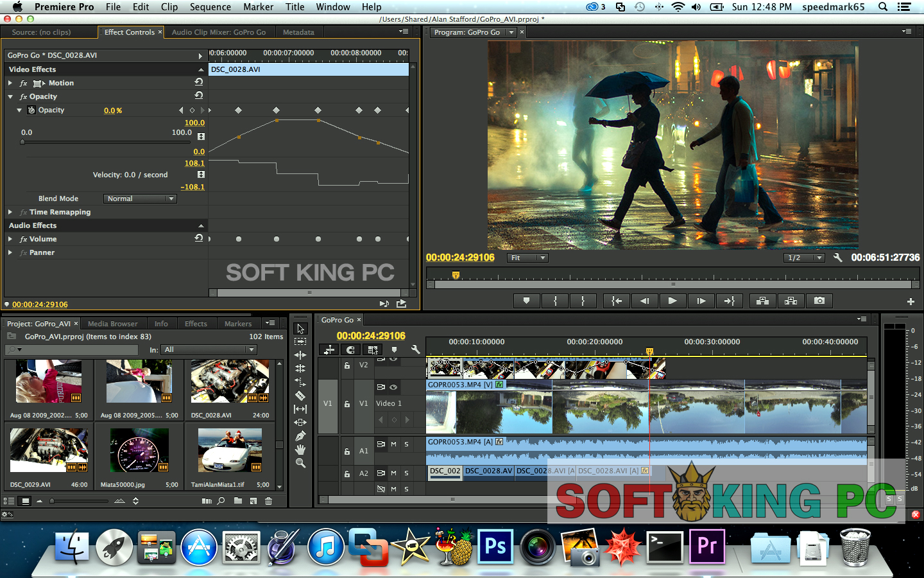Step back one frame in Program monitor
Image resolution: width=924 pixels, height=578 pixels.
[x=644, y=301]
